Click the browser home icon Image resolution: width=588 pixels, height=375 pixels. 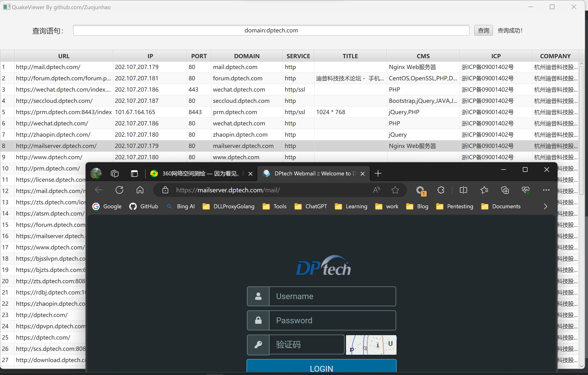[140, 190]
